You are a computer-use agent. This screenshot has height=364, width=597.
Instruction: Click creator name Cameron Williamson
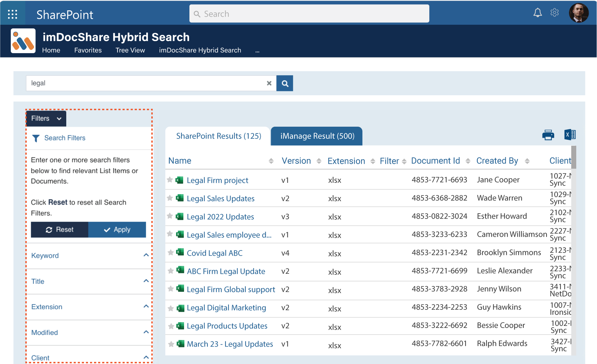tap(512, 234)
